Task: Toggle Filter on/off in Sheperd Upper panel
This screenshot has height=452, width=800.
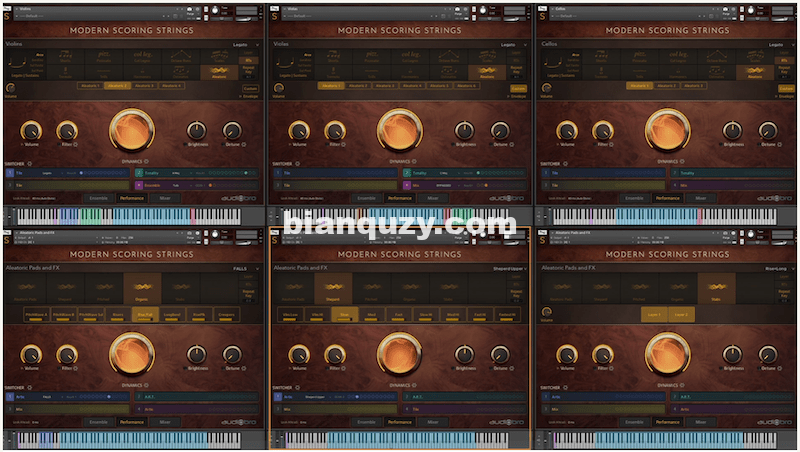Action: 328,368
